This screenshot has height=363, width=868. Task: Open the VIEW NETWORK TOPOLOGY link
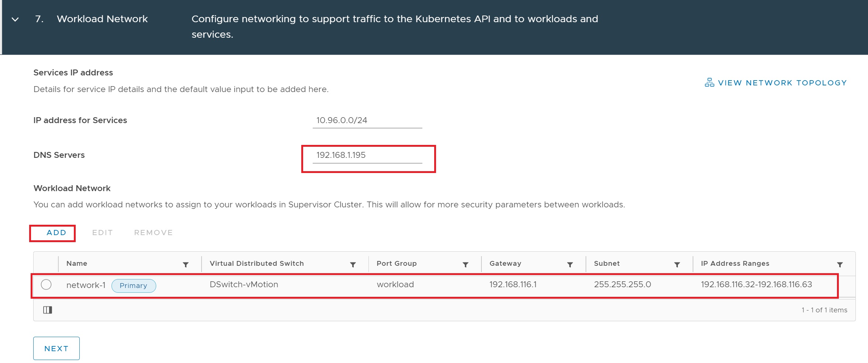[x=782, y=83]
